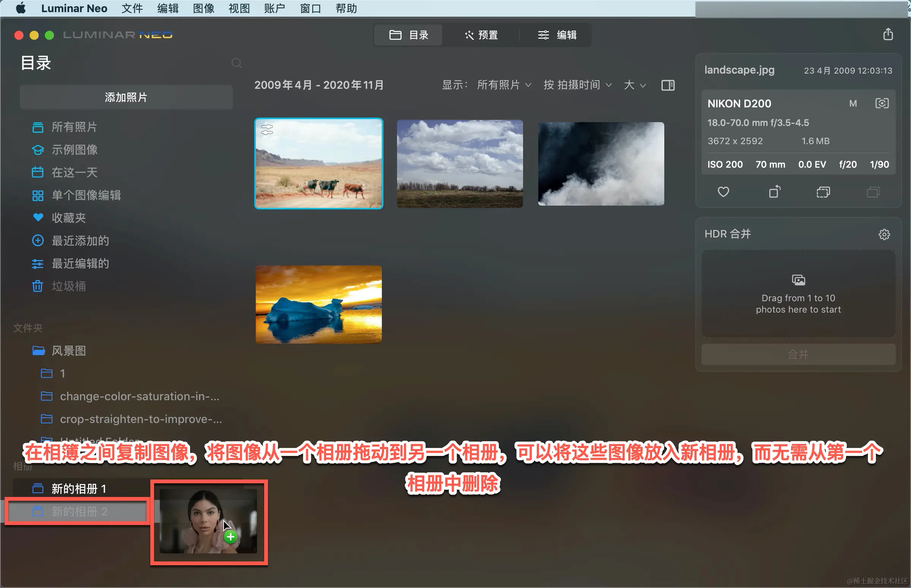Switch to the 编辑 edit tab

point(557,35)
